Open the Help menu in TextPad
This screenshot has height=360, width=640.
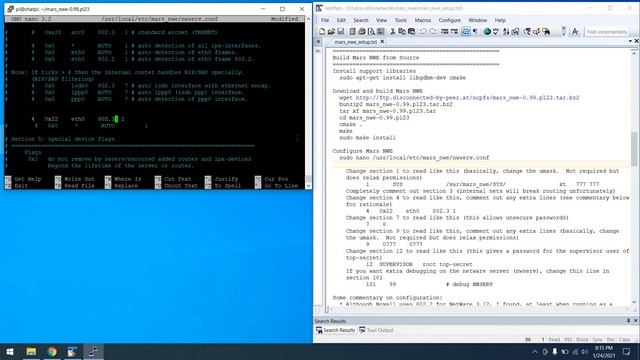(x=500, y=20)
